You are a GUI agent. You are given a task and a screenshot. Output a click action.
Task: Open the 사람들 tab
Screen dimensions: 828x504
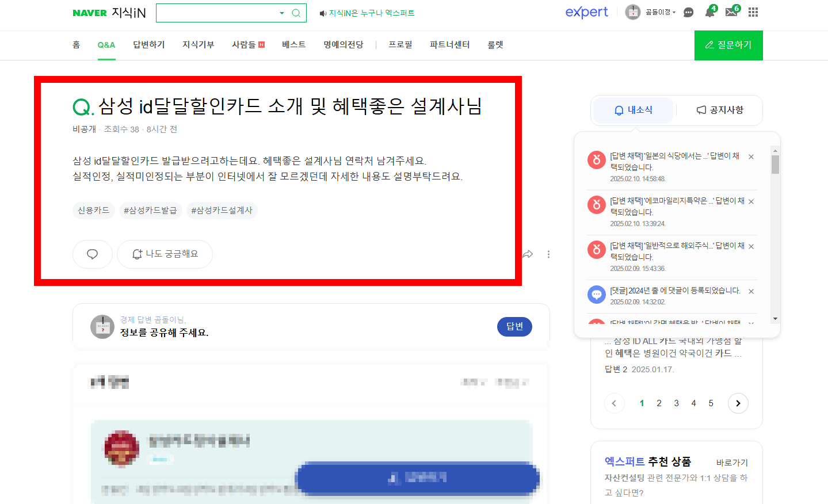click(244, 45)
